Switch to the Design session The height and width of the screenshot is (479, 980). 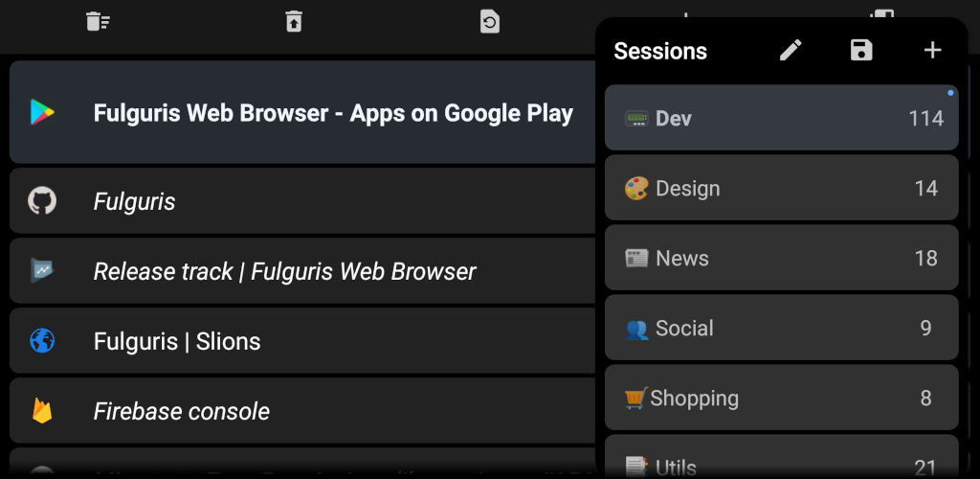coord(781,188)
